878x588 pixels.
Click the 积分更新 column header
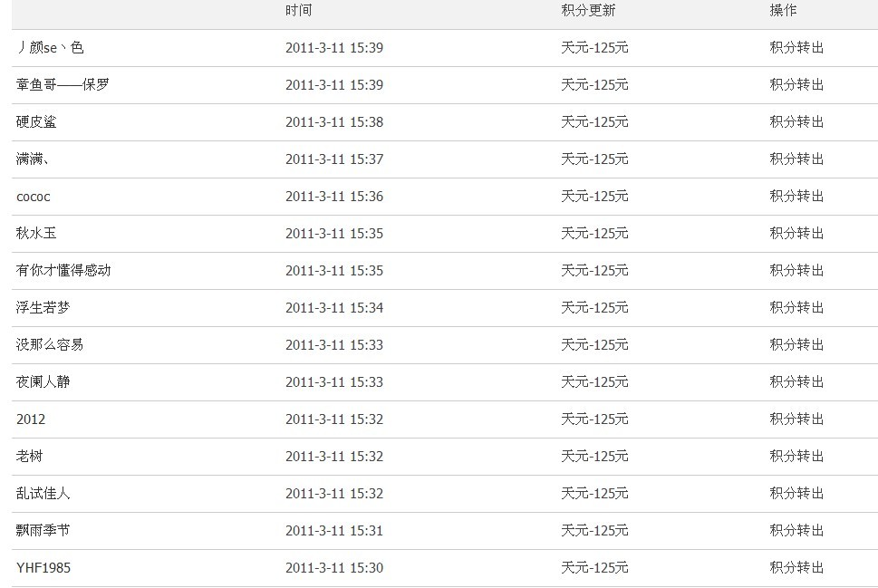pyautogui.click(x=588, y=11)
